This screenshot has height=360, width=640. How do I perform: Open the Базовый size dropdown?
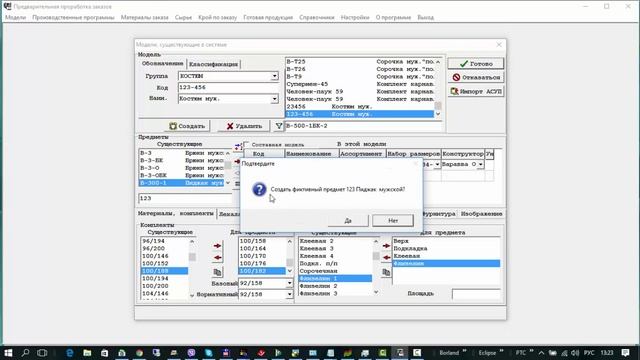pos(289,283)
